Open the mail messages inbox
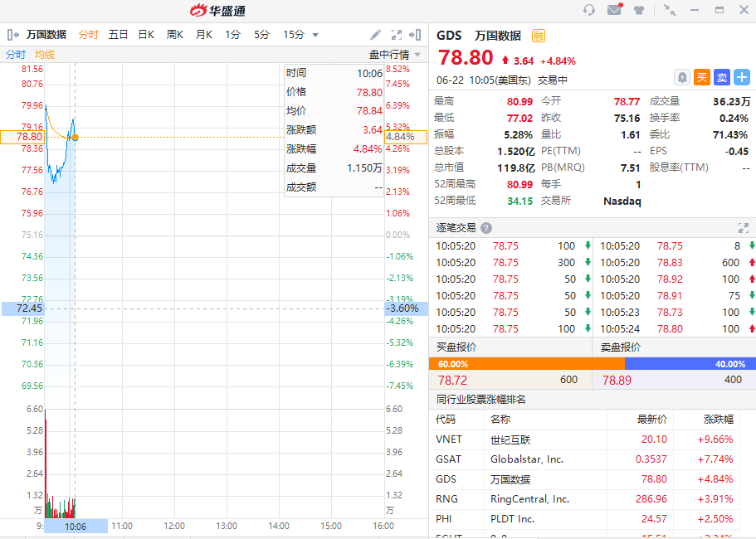This screenshot has width=756, height=539. (614, 10)
